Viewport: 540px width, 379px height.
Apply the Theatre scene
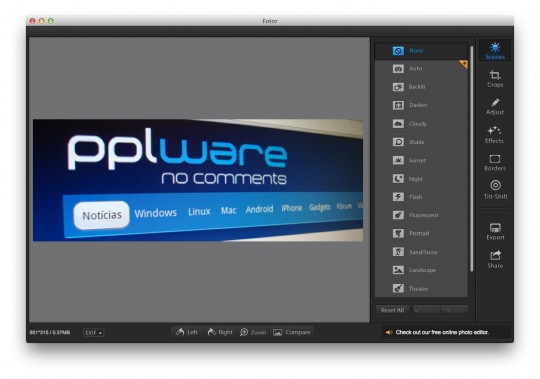(x=421, y=288)
